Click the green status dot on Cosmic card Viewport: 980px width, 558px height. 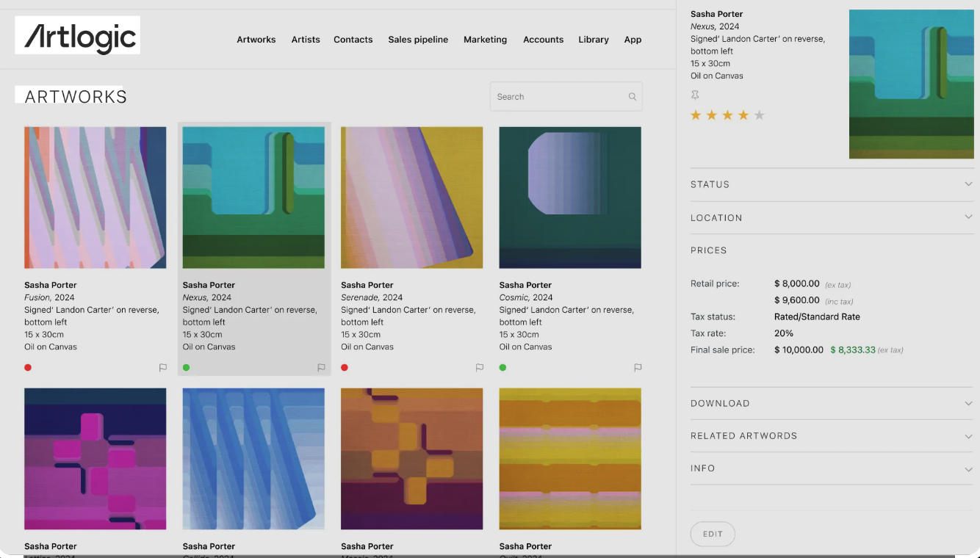click(x=503, y=368)
